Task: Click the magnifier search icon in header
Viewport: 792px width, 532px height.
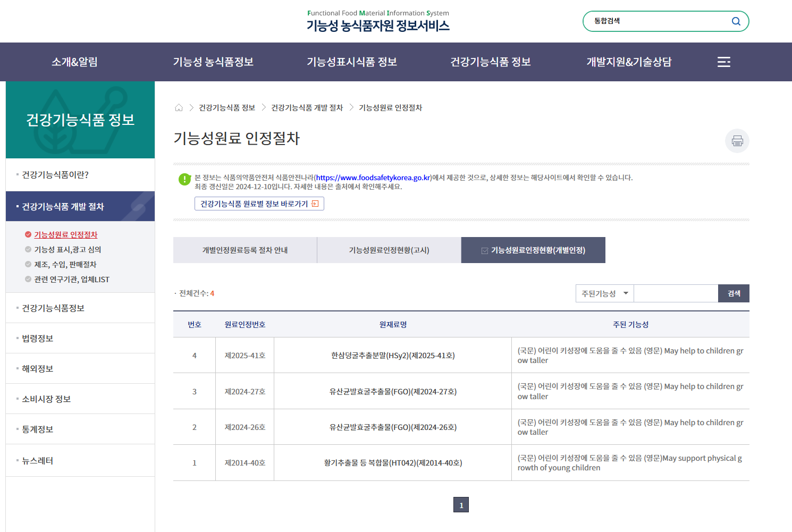Action: pyautogui.click(x=736, y=21)
